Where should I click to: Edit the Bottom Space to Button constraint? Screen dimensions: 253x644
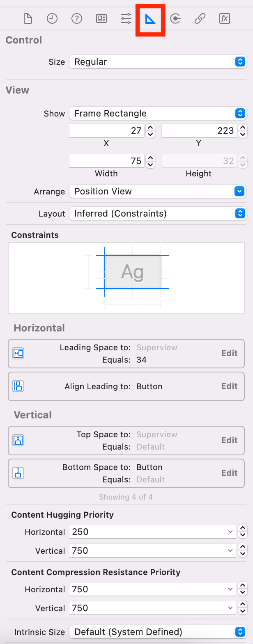tap(229, 473)
